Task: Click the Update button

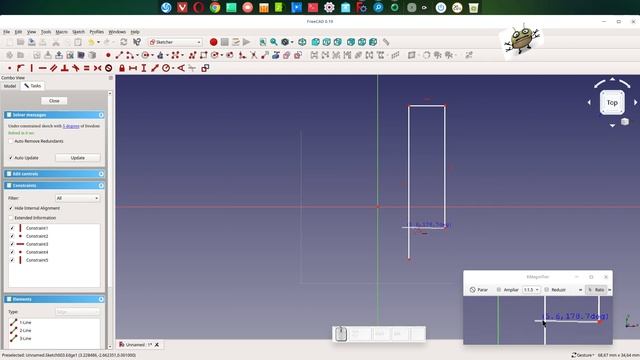Action: click(x=78, y=158)
